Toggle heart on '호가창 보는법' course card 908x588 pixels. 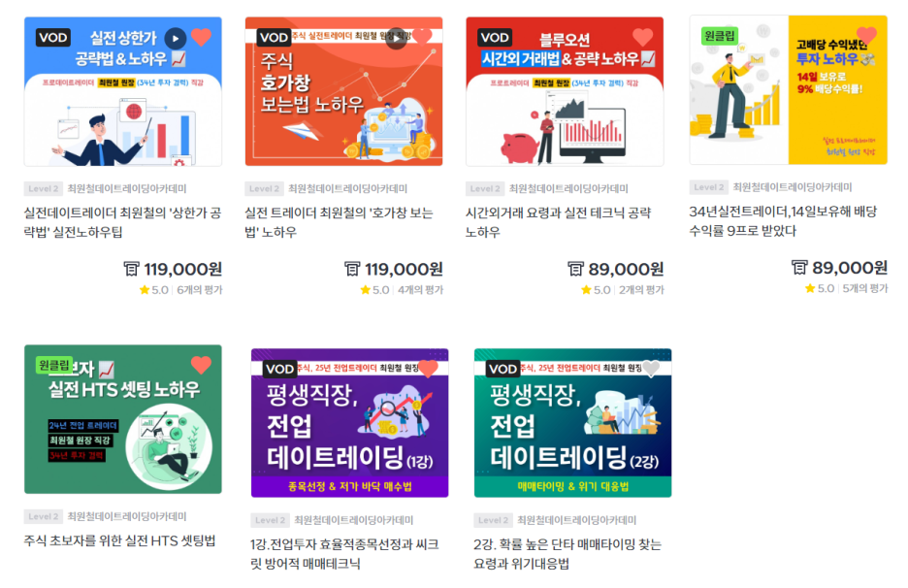[422, 36]
